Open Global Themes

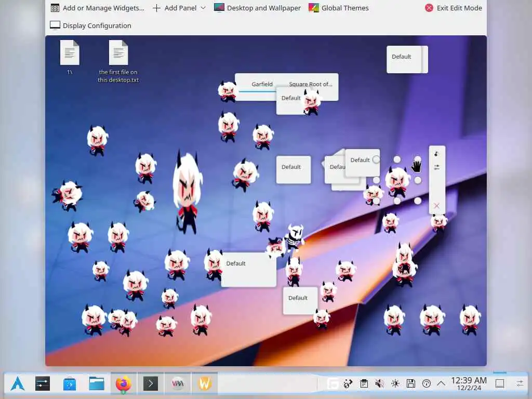338,8
